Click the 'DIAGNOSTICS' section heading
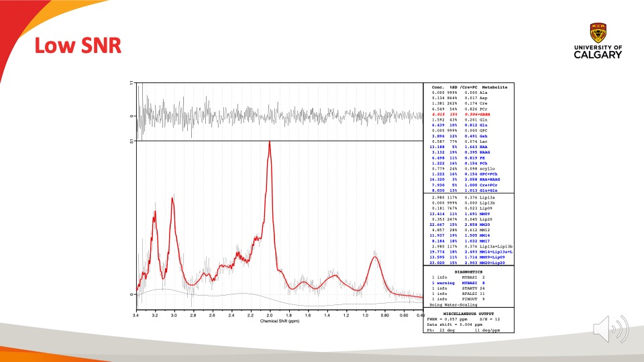Image resolution: width=644 pixels, height=362 pixels. tap(469, 271)
